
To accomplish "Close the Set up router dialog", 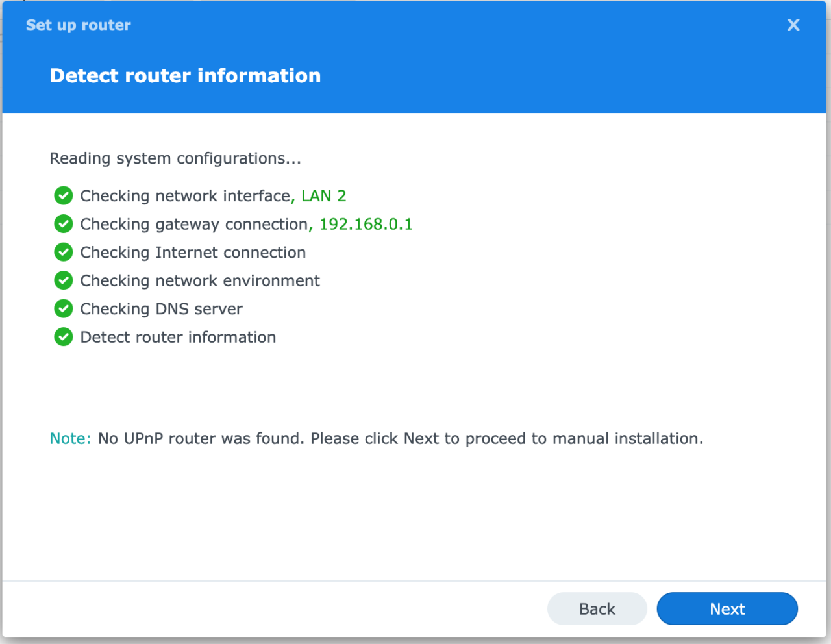I will coord(793,25).
